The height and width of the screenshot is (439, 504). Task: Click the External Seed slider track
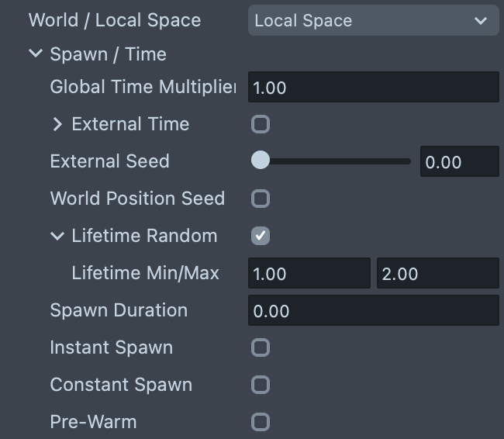pos(341,161)
